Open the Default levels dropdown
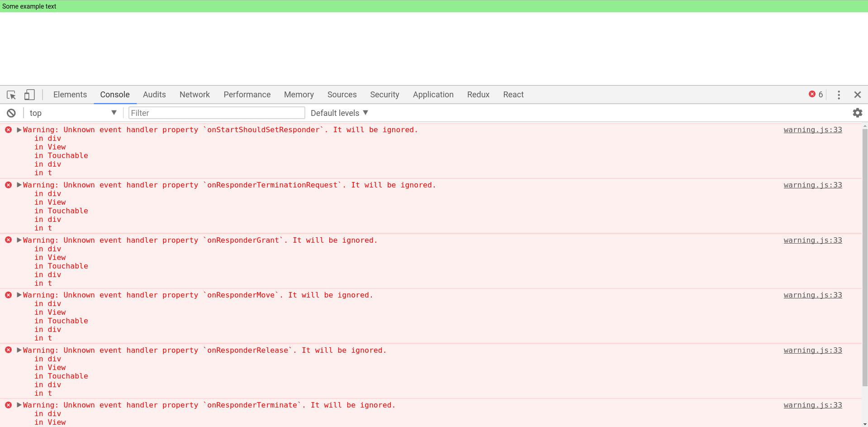Screen dimensions: 868x427 click(x=339, y=113)
